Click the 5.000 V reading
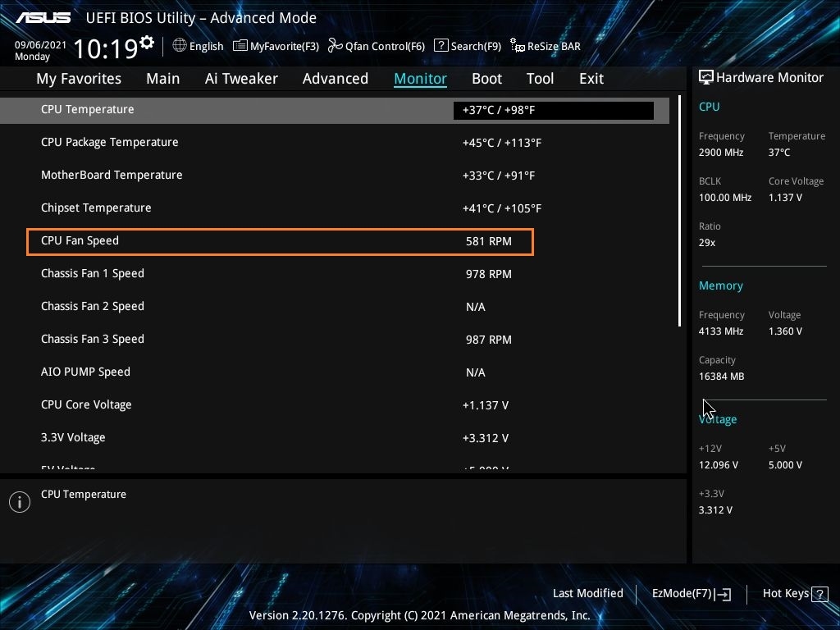The image size is (840, 630). click(x=785, y=465)
